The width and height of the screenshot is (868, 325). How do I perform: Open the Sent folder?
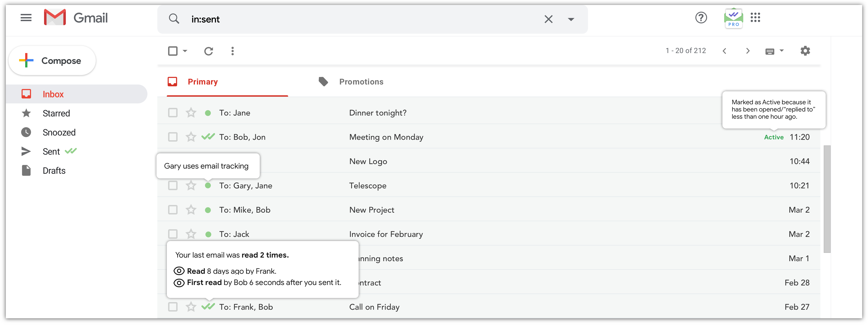pyautogui.click(x=51, y=152)
